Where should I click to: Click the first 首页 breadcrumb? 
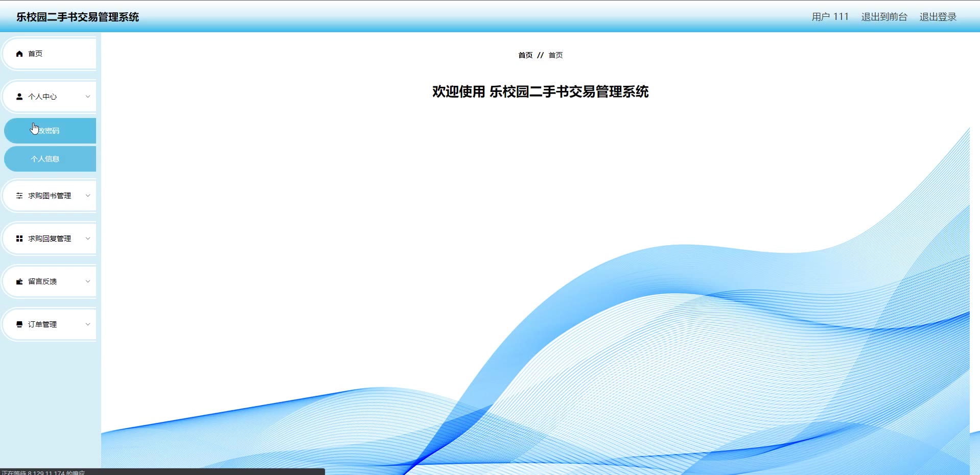tap(525, 55)
